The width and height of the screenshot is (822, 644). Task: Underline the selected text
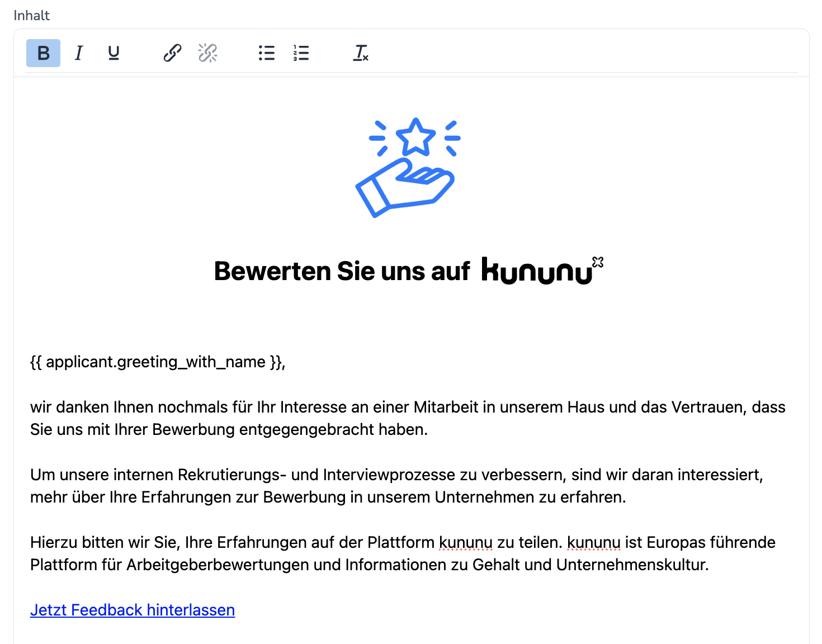click(114, 53)
